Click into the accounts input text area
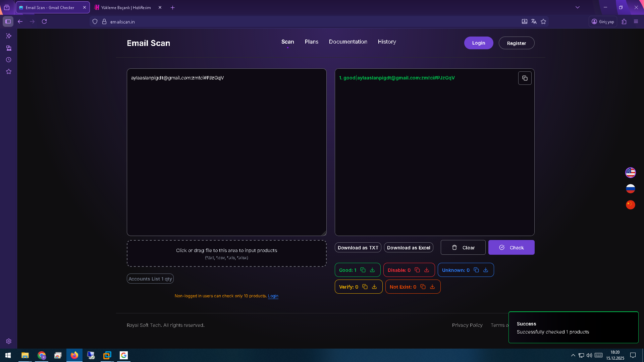Image resolution: width=644 pixels, height=362 pixels. click(x=227, y=152)
